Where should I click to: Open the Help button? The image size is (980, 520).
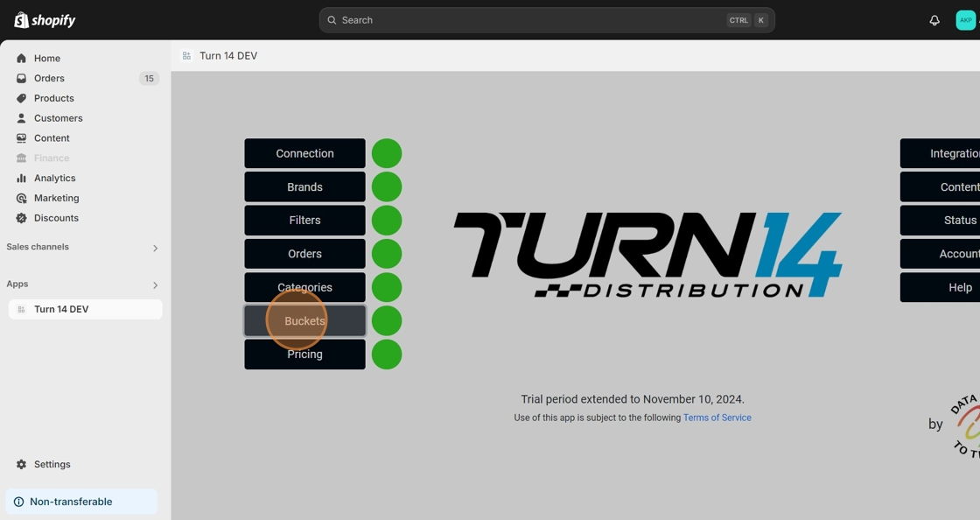coord(940,287)
